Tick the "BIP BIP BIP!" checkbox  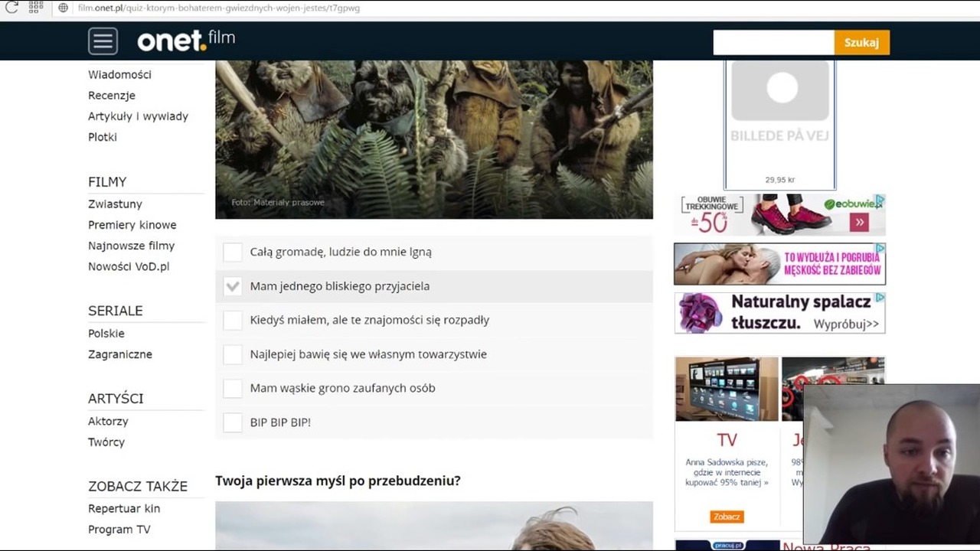(233, 422)
